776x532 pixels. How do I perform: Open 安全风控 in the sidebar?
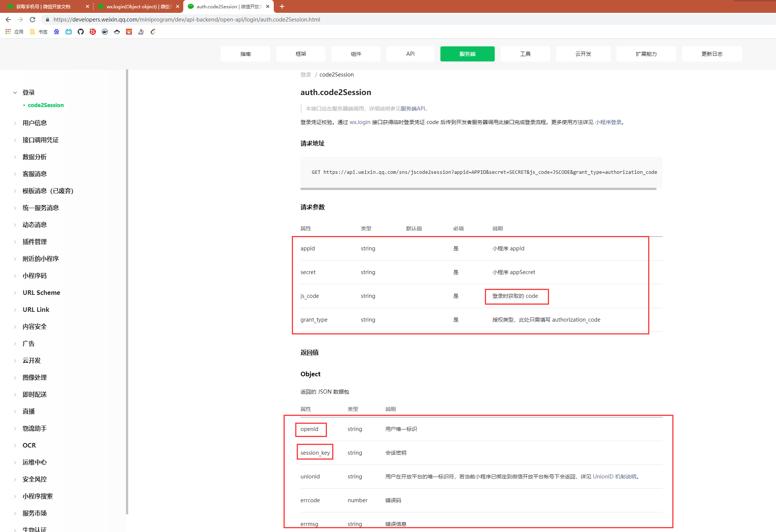tap(35, 479)
